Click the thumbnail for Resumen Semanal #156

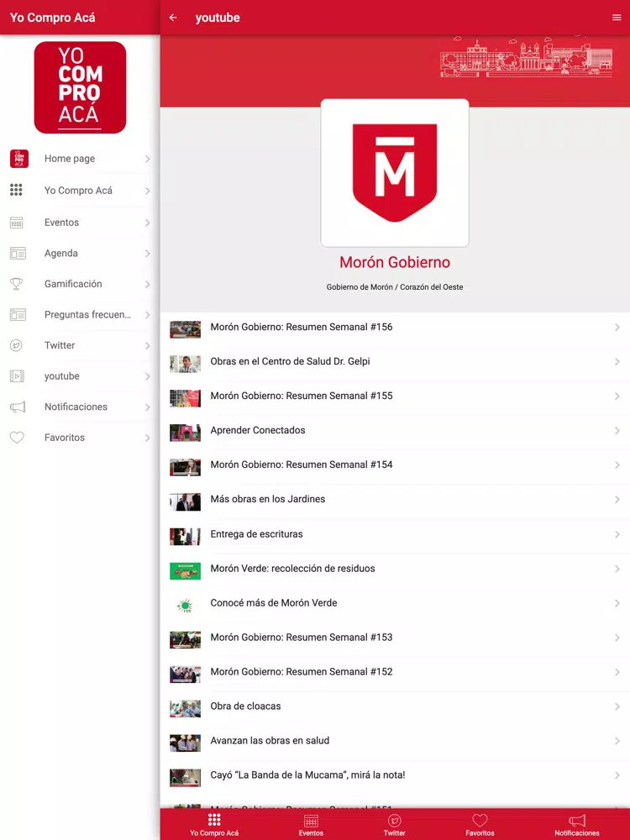click(186, 329)
